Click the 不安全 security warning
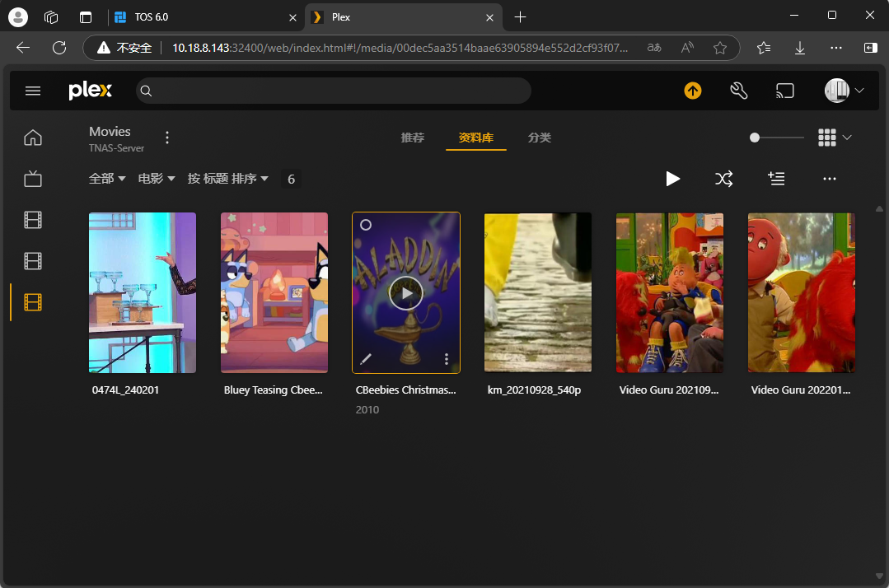 [x=124, y=48]
